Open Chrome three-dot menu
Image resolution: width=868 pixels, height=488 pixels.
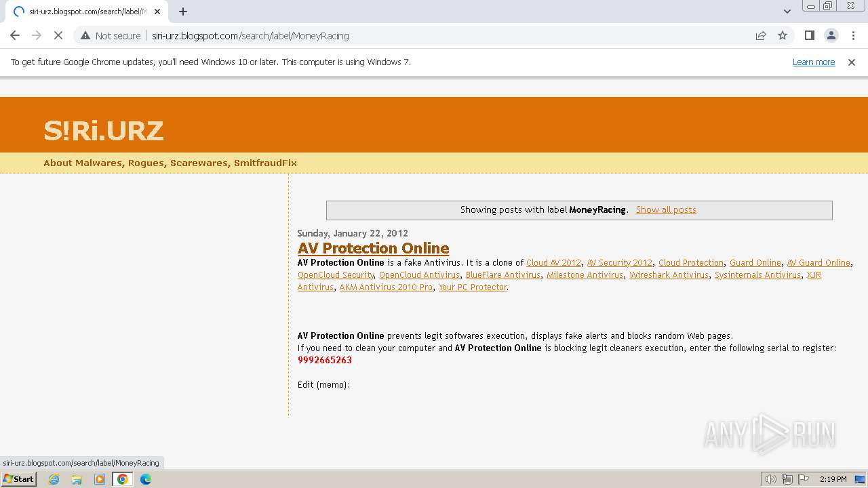pos(853,35)
